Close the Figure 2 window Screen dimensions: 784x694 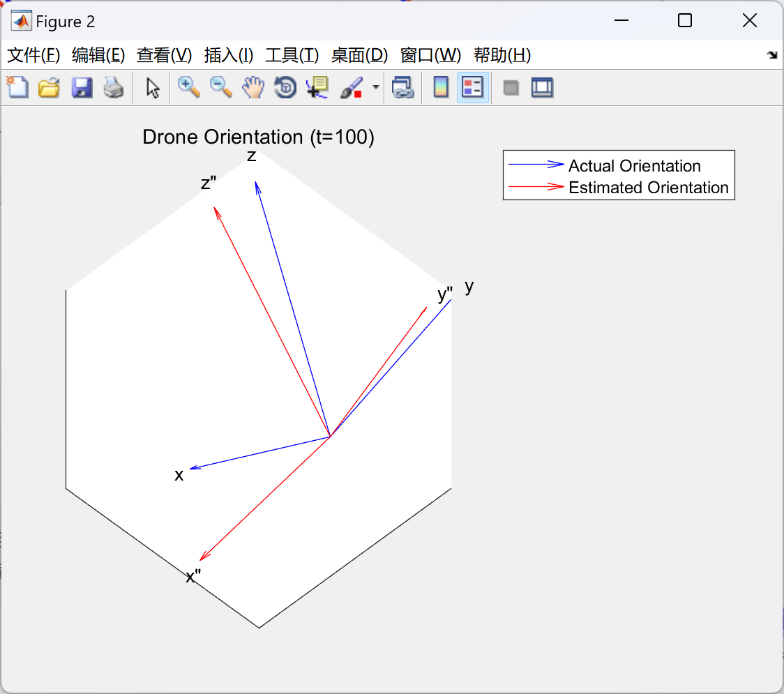(750, 20)
